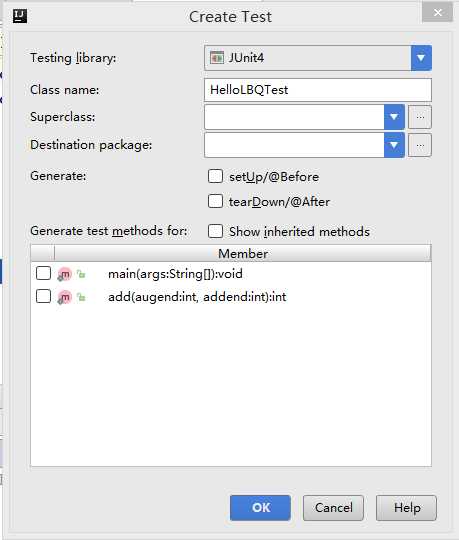Click the Class name field containing HelloLBQTest
Viewport: 459px width, 540px height.
point(317,90)
